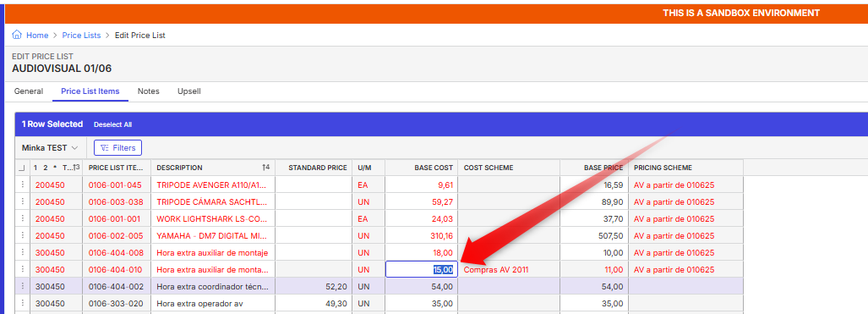The height and width of the screenshot is (314, 868).
Task: Click the Base Cost column header
Action: [421, 168]
